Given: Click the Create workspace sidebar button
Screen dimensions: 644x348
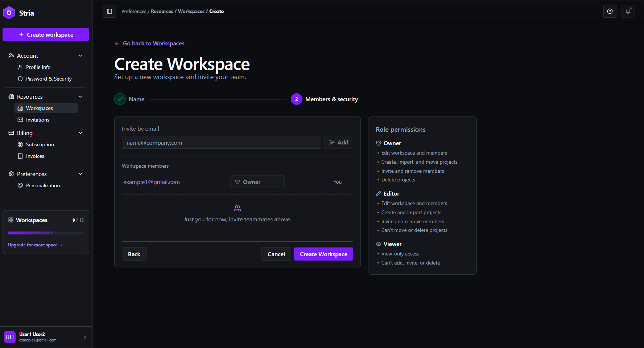Looking at the screenshot, I should tap(46, 34).
